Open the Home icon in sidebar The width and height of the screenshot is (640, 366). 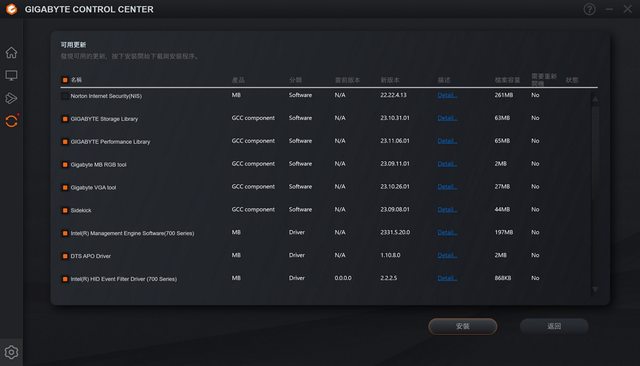pos(11,52)
